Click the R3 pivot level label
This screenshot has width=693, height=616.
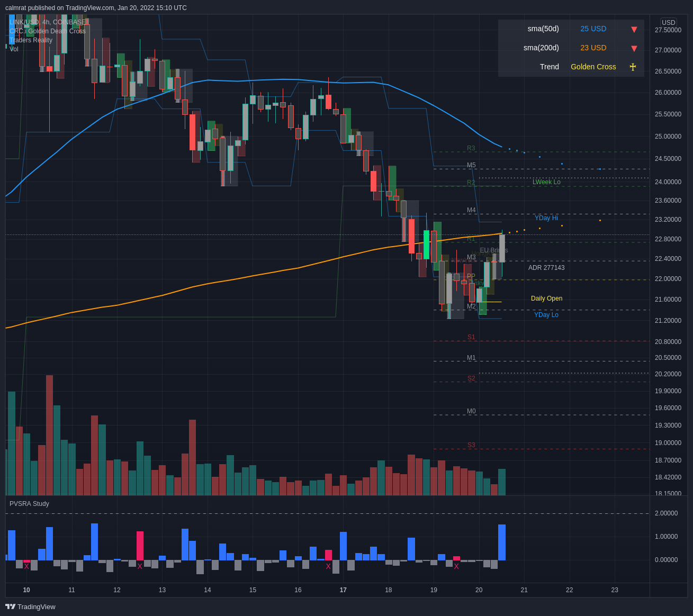[471, 148]
